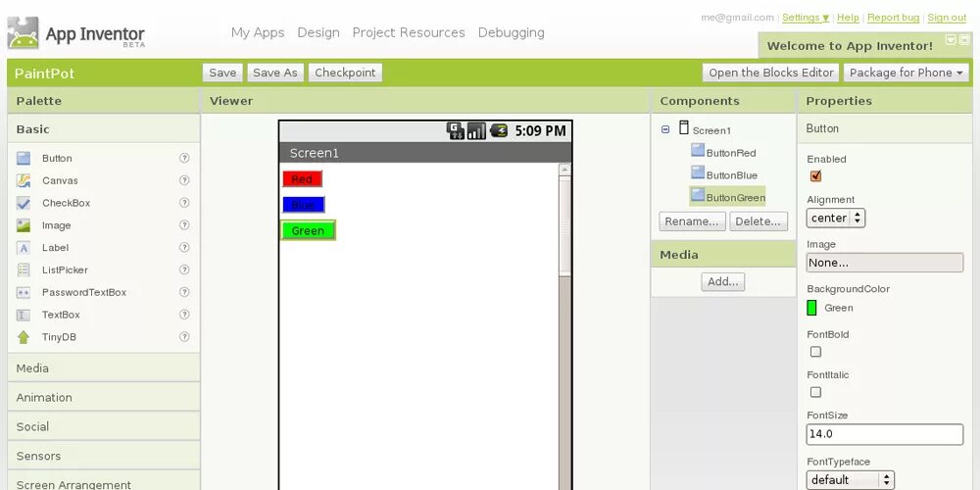Click the FontSize input field

(884, 434)
